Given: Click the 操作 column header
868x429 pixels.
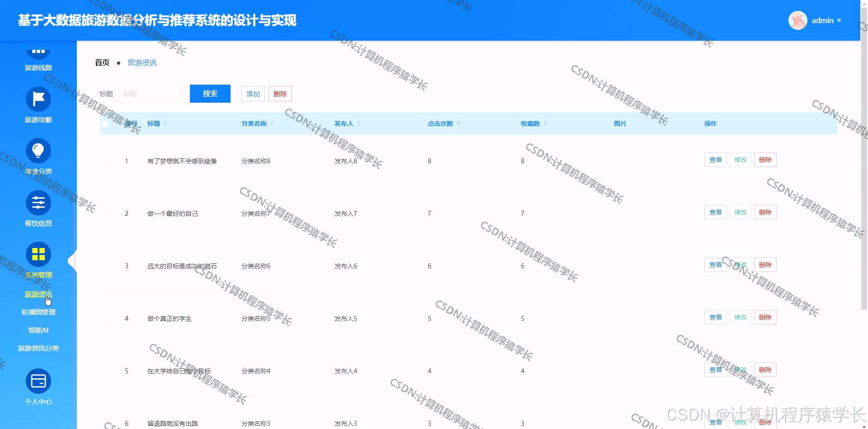Looking at the screenshot, I should tap(711, 124).
